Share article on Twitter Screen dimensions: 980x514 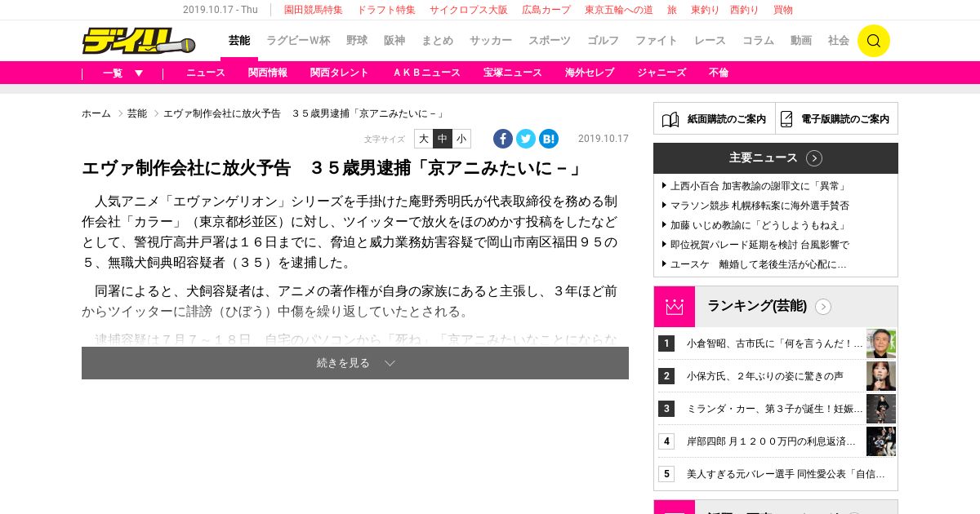(x=526, y=139)
